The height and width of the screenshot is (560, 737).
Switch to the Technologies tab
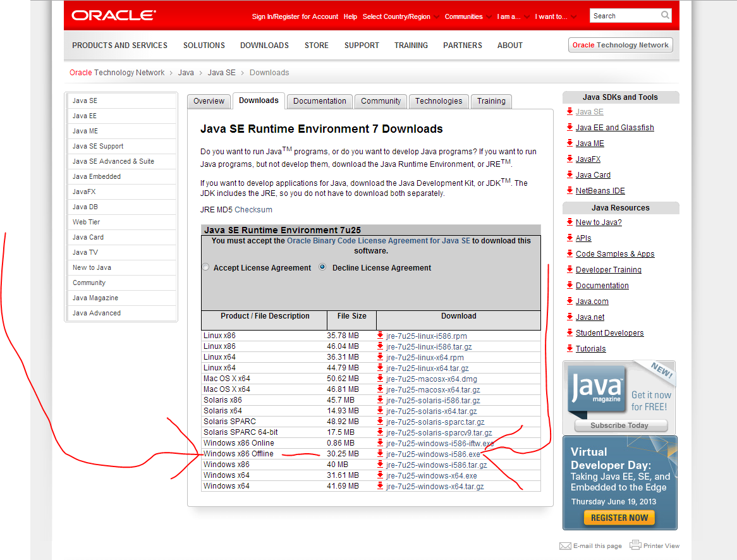[439, 101]
